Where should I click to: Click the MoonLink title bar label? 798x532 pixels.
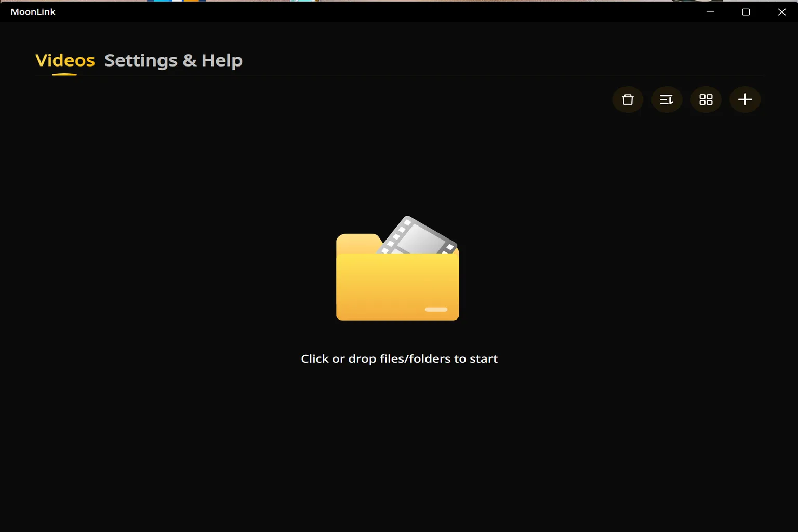coord(33,11)
